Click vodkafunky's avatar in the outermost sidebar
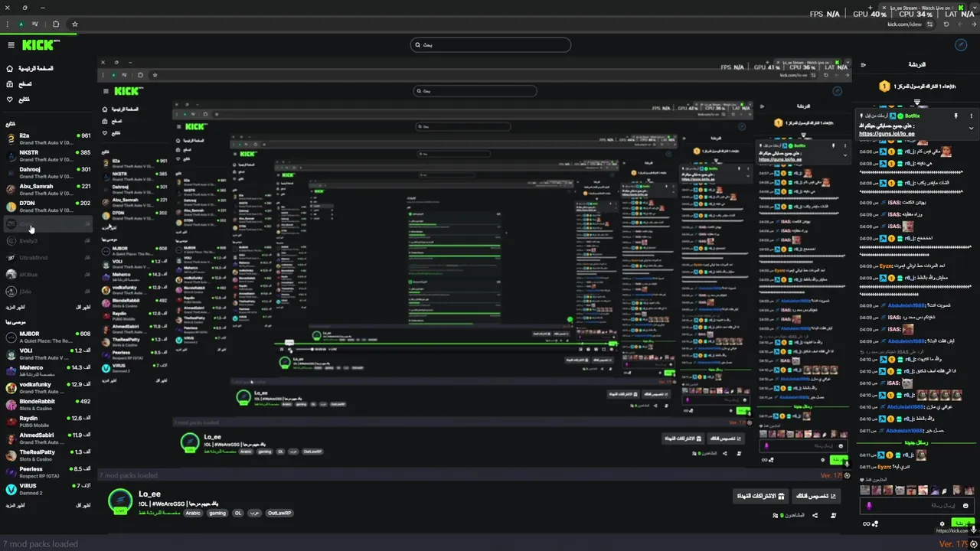 pyautogui.click(x=11, y=388)
